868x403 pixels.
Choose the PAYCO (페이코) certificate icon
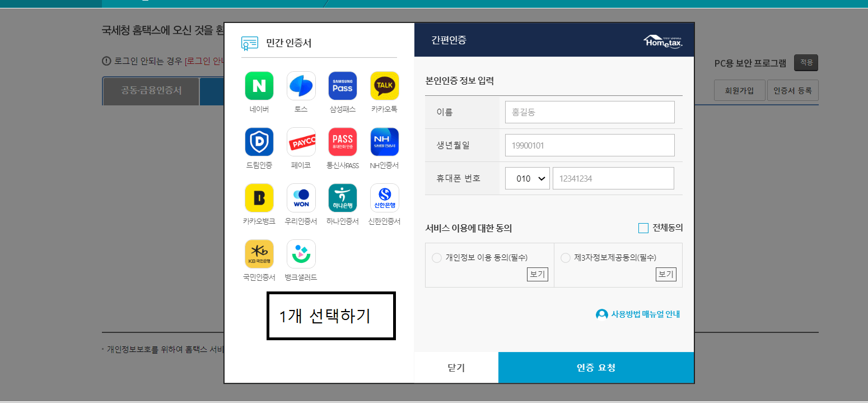pyautogui.click(x=301, y=142)
